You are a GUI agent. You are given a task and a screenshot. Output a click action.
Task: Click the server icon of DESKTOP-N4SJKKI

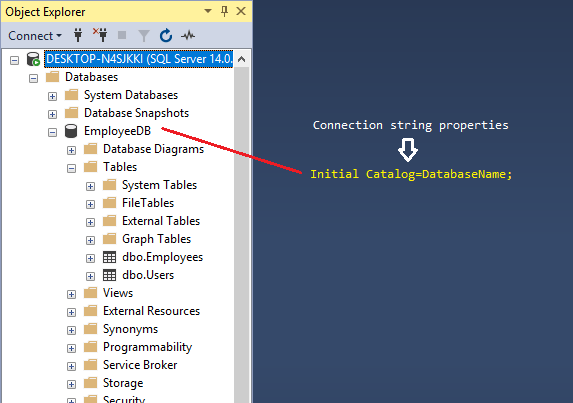[x=33, y=59]
